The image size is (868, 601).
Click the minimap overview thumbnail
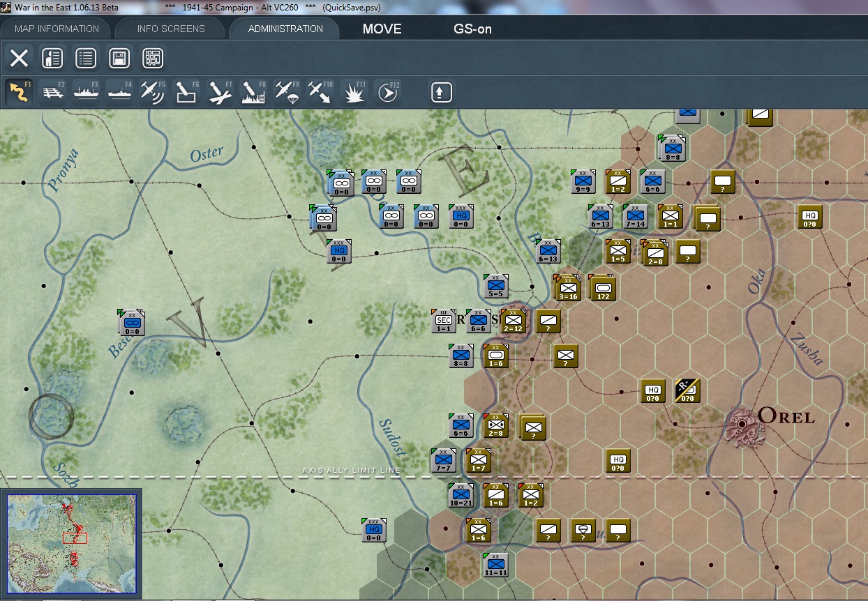72,543
